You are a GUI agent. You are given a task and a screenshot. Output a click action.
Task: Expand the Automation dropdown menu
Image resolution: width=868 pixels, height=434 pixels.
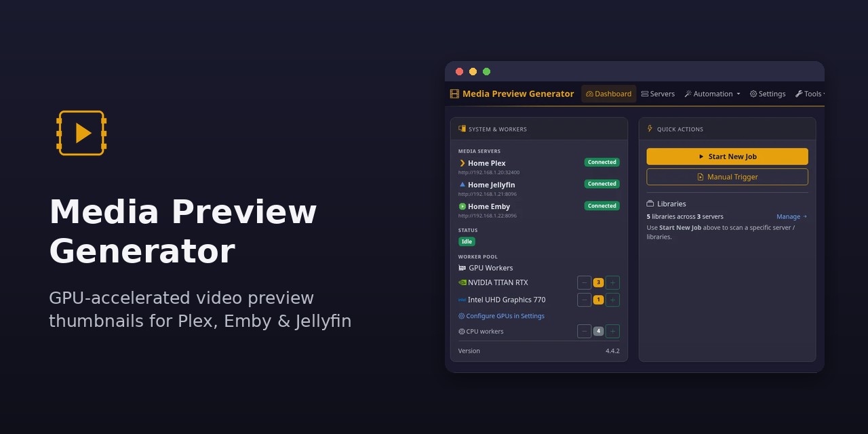[712, 94]
